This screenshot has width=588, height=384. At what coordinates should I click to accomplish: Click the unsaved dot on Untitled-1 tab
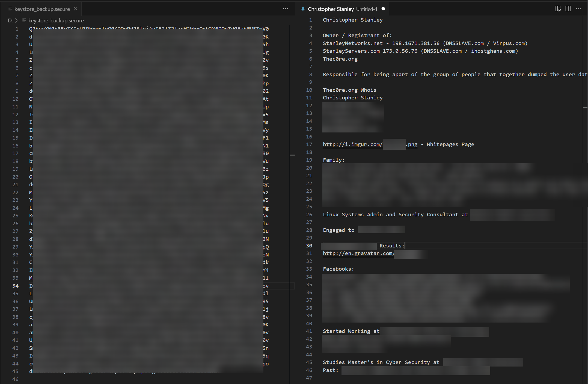pos(383,9)
